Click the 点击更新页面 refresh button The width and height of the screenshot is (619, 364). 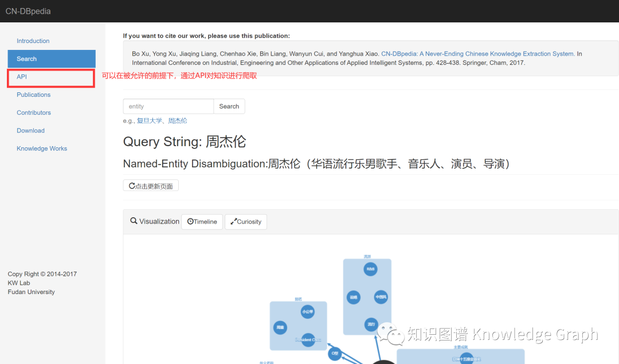coord(151,186)
